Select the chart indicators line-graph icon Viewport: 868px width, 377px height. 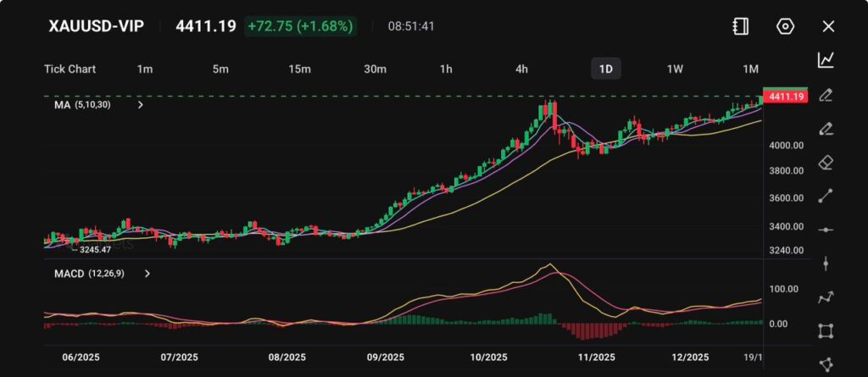(x=826, y=60)
